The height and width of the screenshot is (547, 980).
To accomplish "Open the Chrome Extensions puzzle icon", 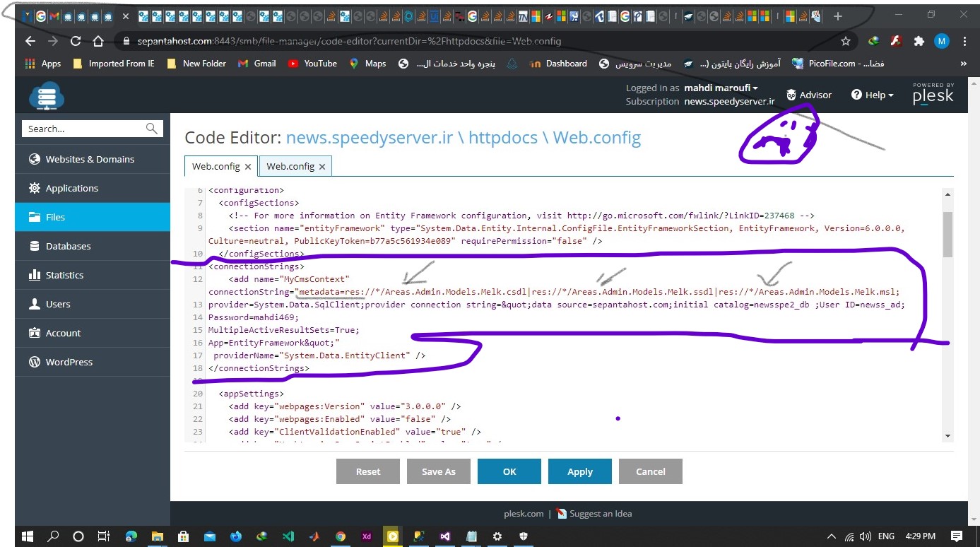I will click(x=919, y=41).
